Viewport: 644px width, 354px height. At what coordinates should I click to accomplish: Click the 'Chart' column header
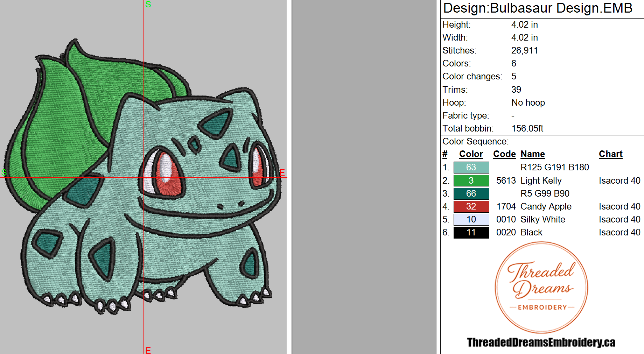(611, 154)
